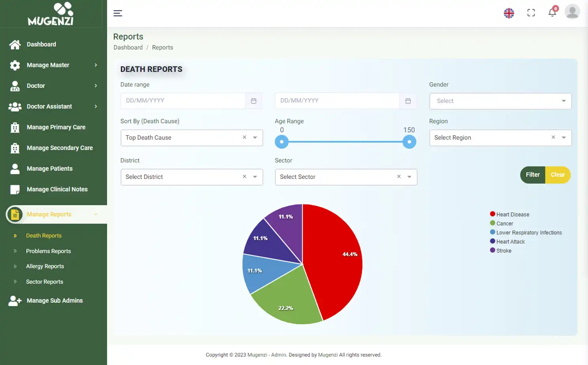This screenshot has width=588, height=365.
Task: Open the user profile avatar
Action: [572, 12]
